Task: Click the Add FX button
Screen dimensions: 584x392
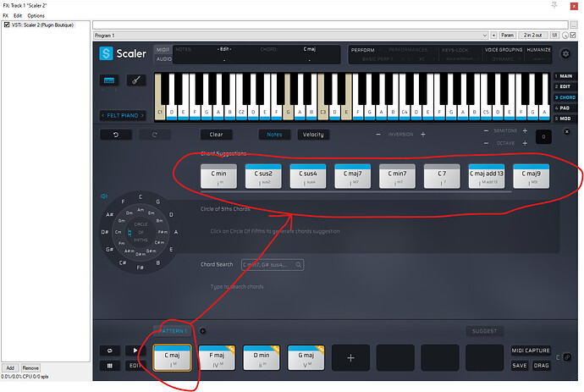Action: (x=10, y=367)
